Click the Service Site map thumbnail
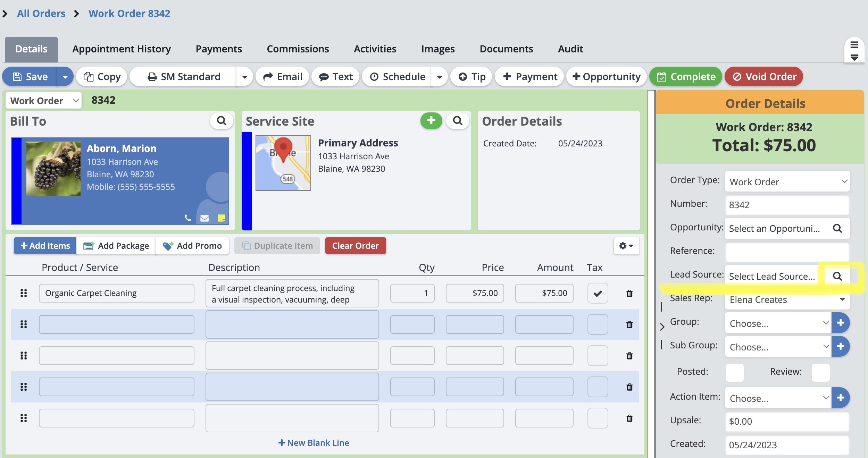This screenshot has height=458, width=868. coord(283,163)
